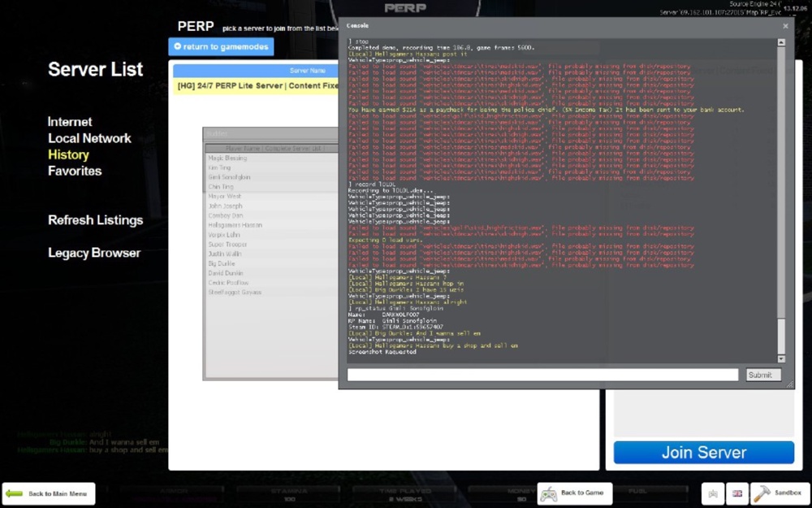812x508 pixels.
Task: Click the Console window title text
Action: [x=357, y=25]
